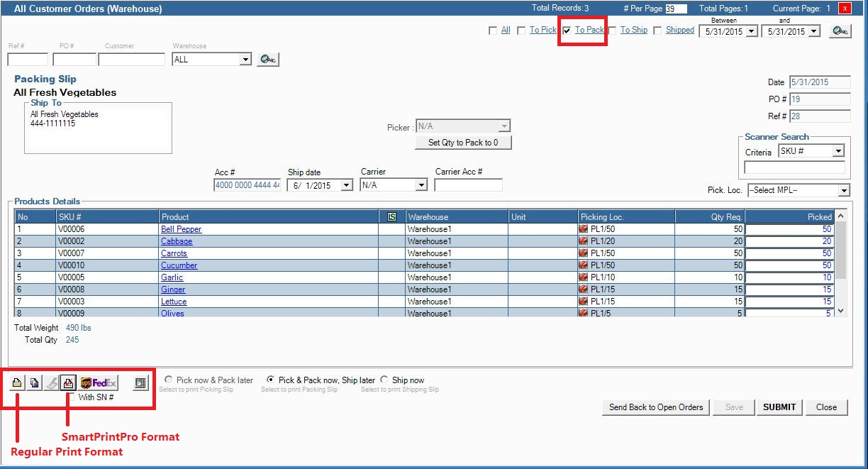Check the To Ship filter checkbox
Image resolution: width=868 pixels, height=469 pixels.
tap(613, 31)
